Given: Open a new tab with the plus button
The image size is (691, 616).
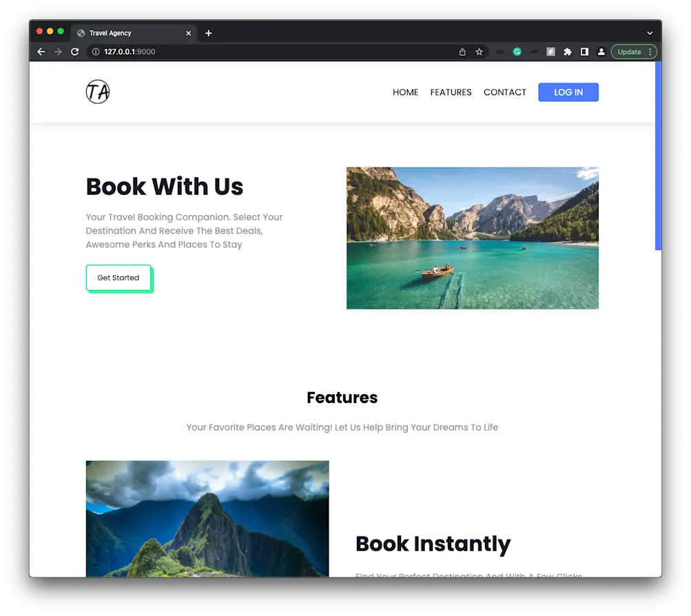Looking at the screenshot, I should click(208, 32).
